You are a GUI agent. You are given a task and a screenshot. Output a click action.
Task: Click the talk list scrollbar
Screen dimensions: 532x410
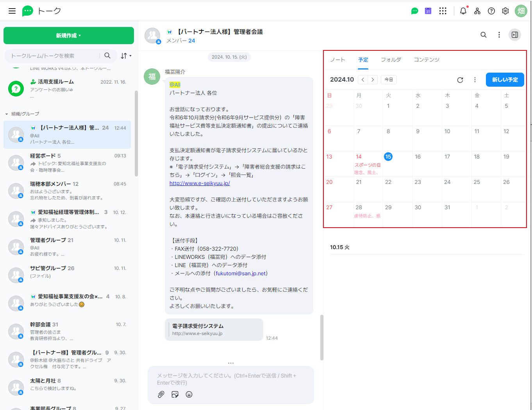(136, 134)
